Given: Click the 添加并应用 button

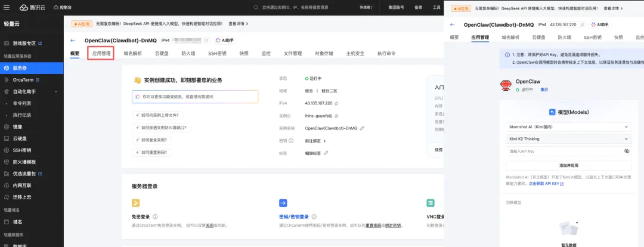Looking at the screenshot, I should tap(568, 165).
